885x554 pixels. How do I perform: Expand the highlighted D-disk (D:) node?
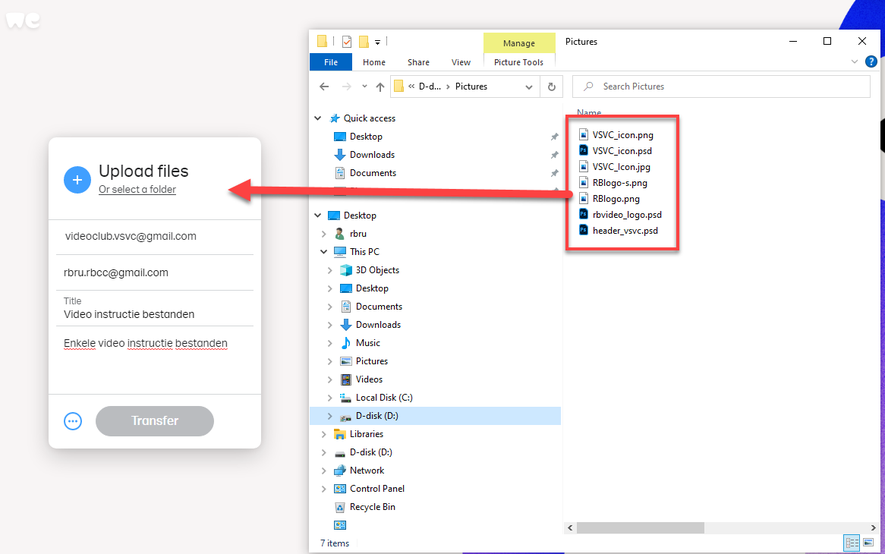(x=330, y=416)
